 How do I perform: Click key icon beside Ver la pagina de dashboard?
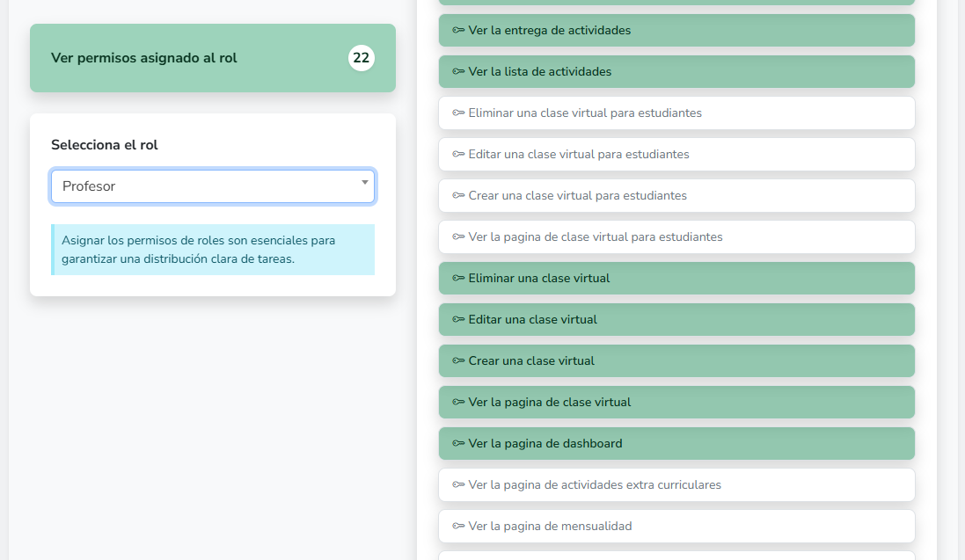pos(458,443)
